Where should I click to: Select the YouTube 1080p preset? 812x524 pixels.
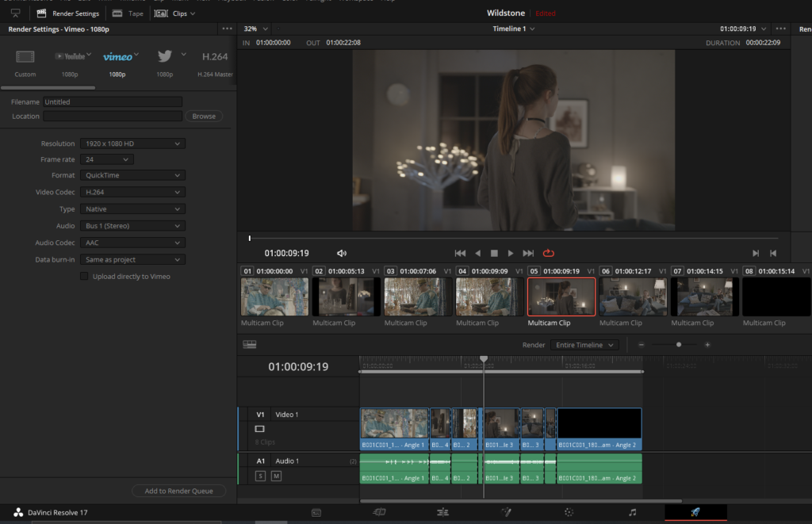pos(70,63)
